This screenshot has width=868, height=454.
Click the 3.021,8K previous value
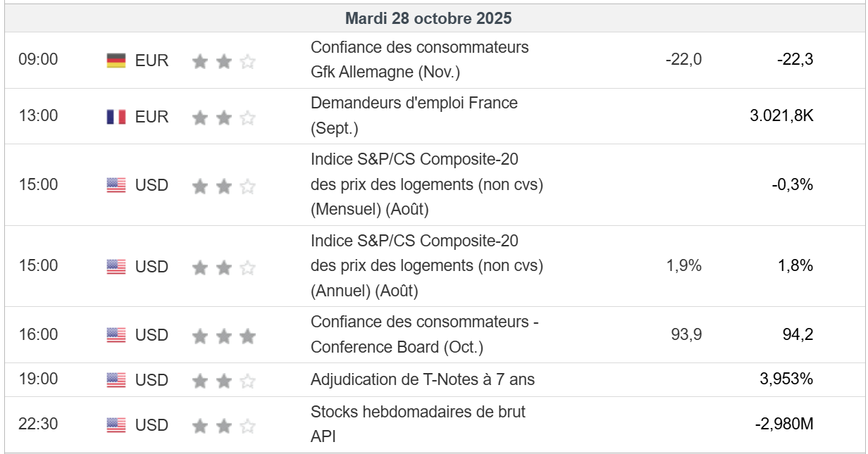tap(781, 115)
